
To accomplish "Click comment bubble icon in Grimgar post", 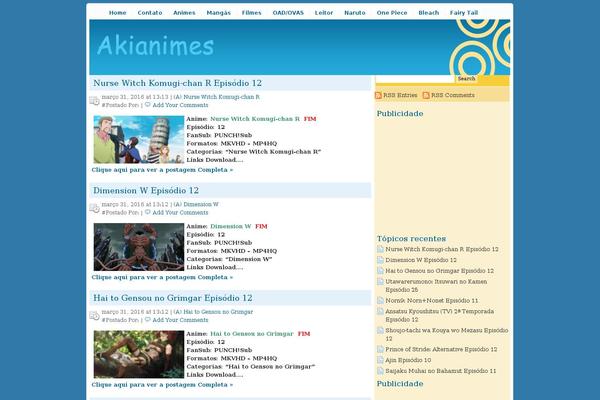I will [148, 320].
